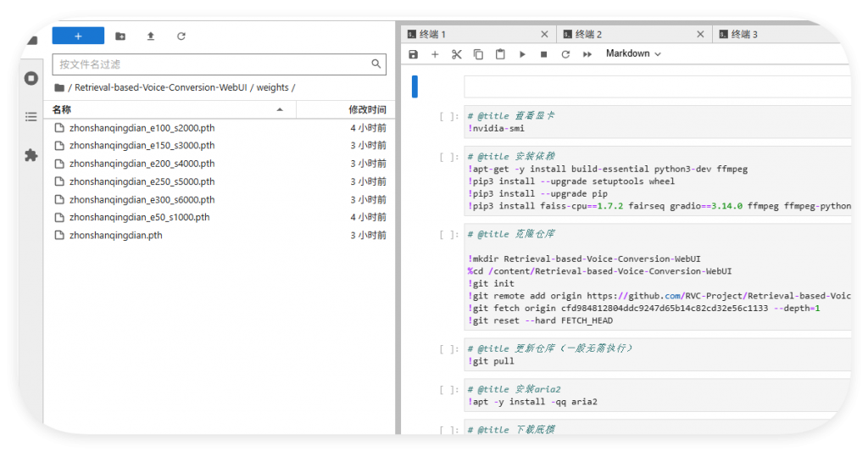
Task: Open the Markdown cell type dropdown
Action: [x=633, y=53]
